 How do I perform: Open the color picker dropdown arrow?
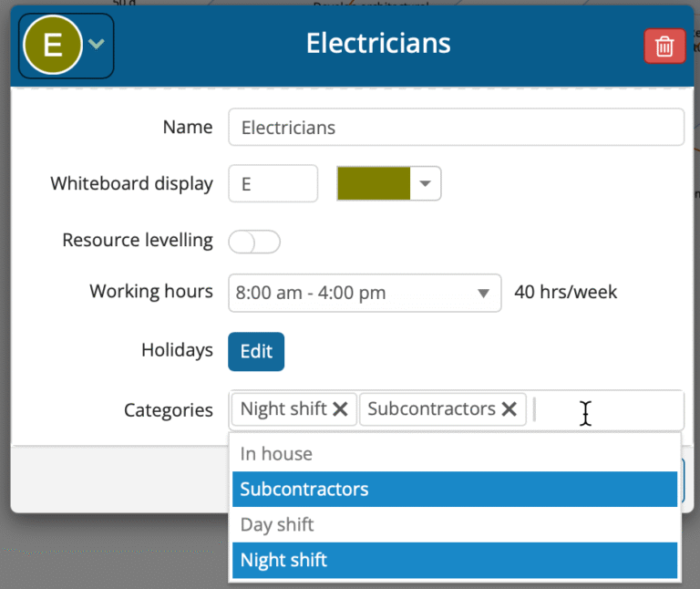[x=425, y=183]
